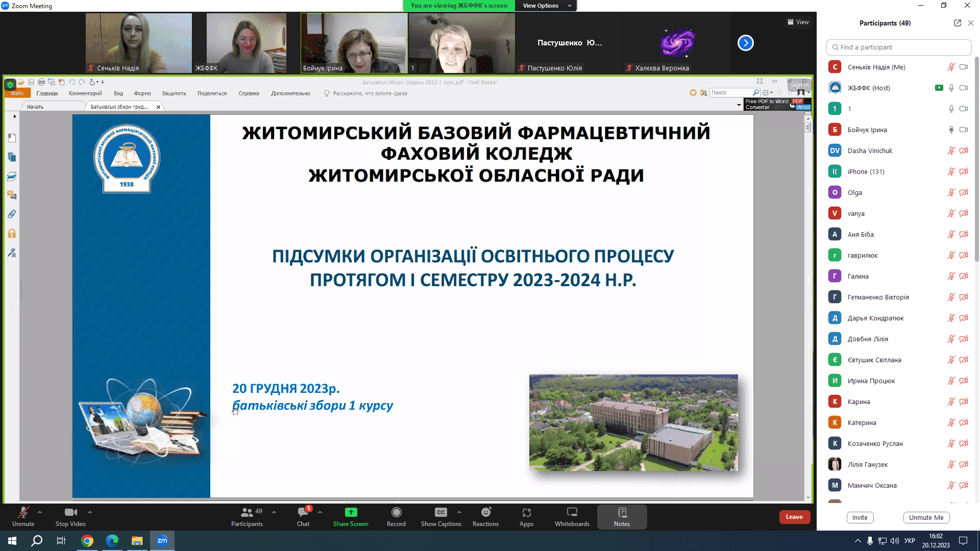Click the Stop Video camera icon

[71, 512]
